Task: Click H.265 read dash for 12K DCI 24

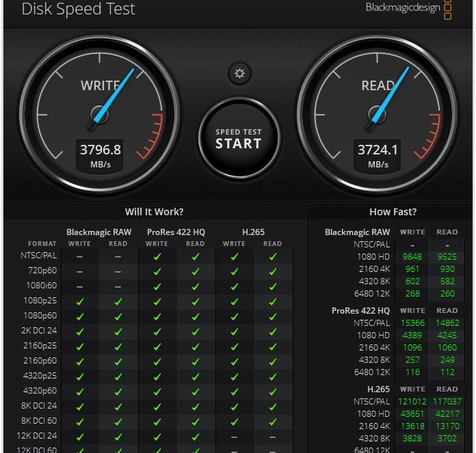Action: (272, 437)
